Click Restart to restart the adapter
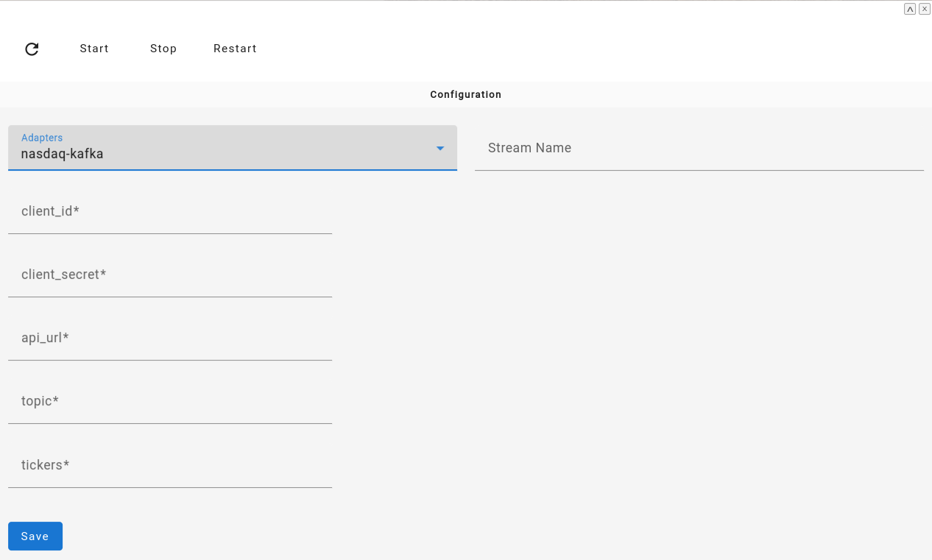Image resolution: width=932 pixels, height=560 pixels. (x=235, y=49)
